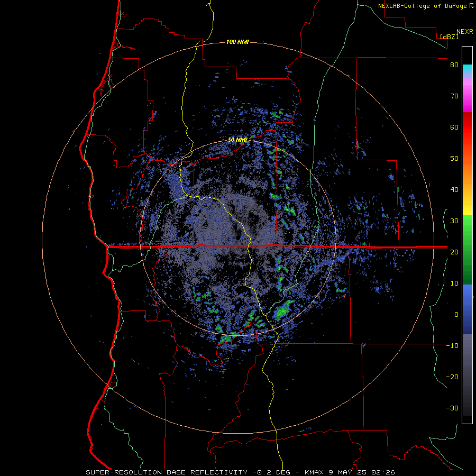Click the 70 dBZ scale value
Screen dimensions: 476x476
pos(454,96)
